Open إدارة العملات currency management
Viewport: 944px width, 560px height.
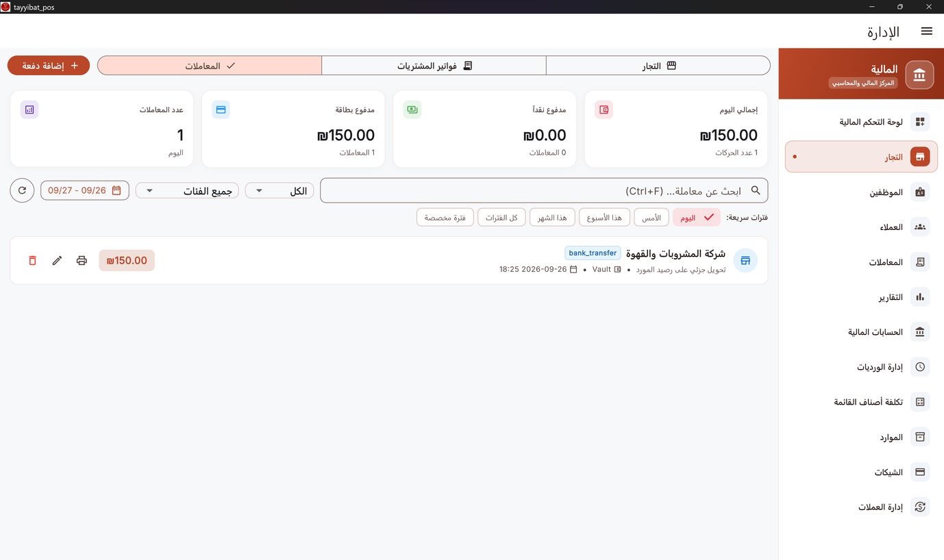pyautogui.click(x=861, y=507)
